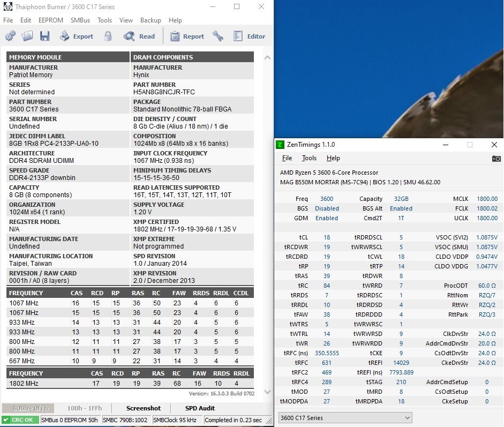The width and height of the screenshot is (504, 427).
Task: Click the BGS Disabled value
Action: (x=327, y=208)
